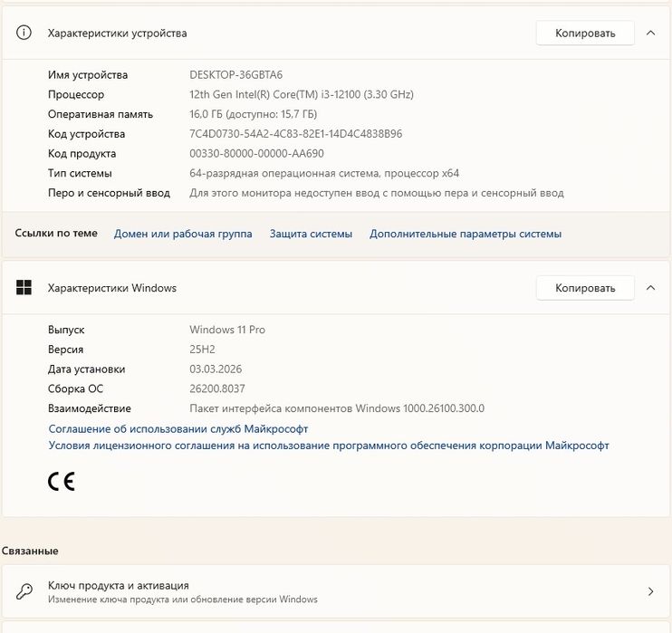The image size is (672, 633).
Task: Open Microsoft services agreement link
Action: click(178, 428)
